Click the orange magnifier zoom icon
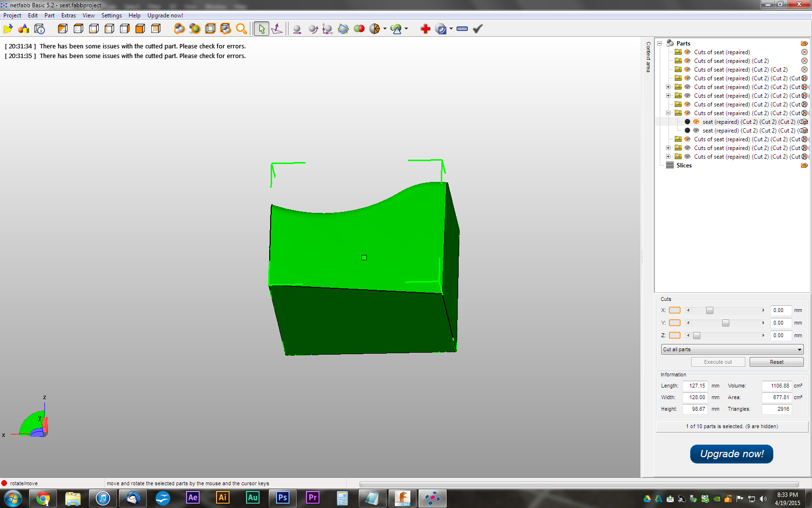The width and height of the screenshot is (812, 508). (x=241, y=29)
